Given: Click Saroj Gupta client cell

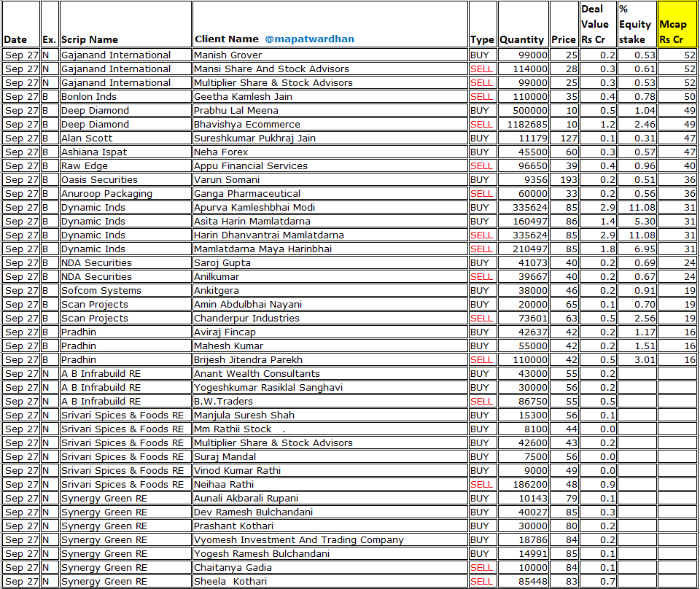Looking at the screenshot, I should click(x=330, y=262).
